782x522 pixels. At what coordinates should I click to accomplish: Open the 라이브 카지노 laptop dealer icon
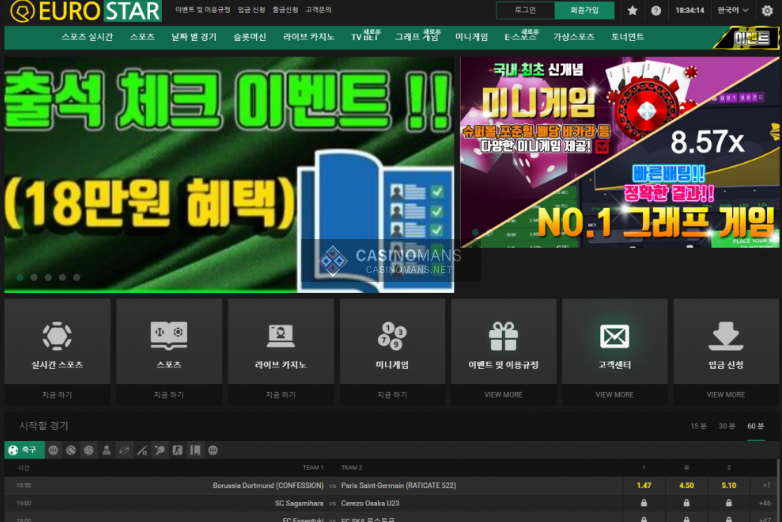(280, 335)
